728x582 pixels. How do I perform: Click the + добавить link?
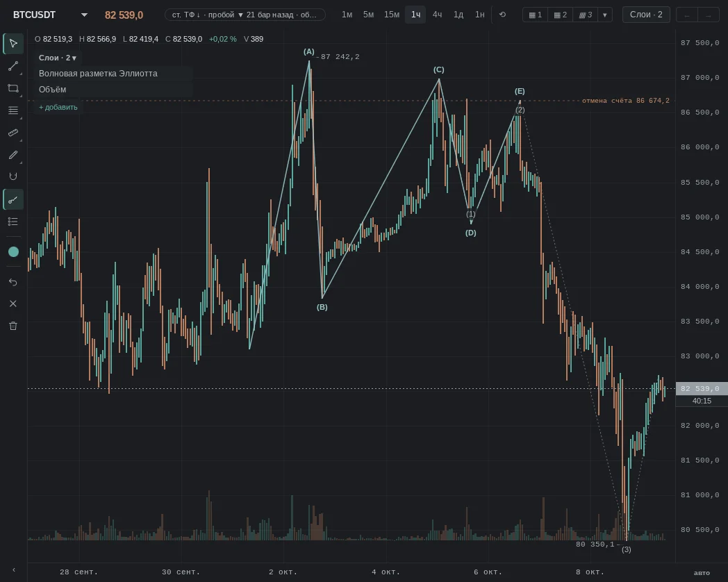[x=58, y=107]
